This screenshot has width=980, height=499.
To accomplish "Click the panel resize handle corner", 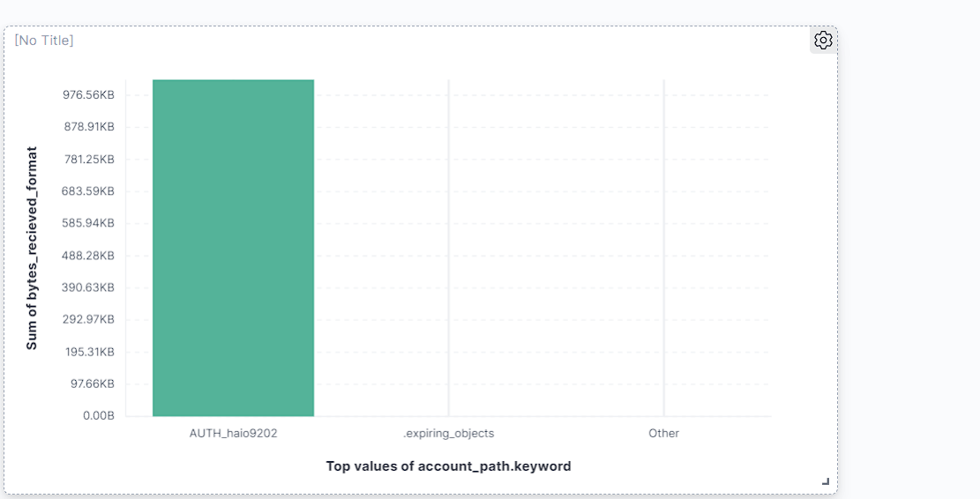I will coord(826,481).
